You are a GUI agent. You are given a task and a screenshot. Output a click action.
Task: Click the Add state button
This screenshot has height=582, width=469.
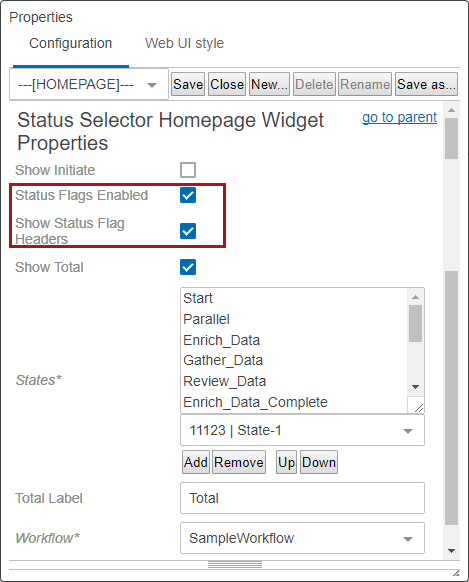[196, 462]
